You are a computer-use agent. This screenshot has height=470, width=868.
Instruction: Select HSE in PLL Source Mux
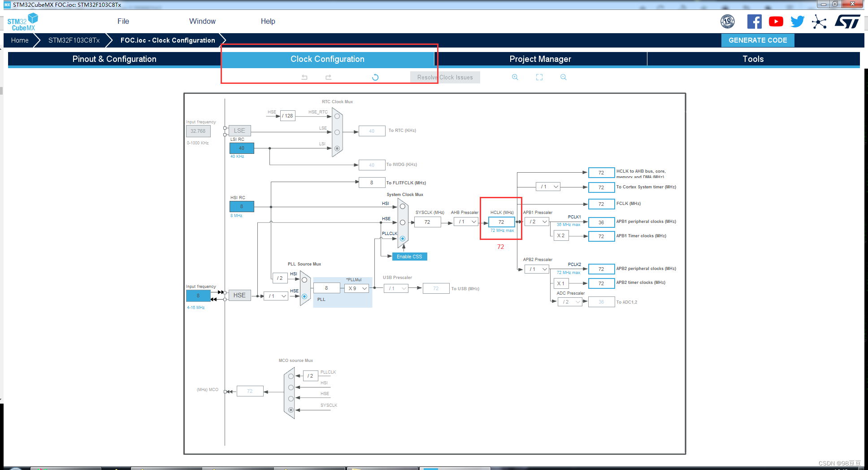304,296
